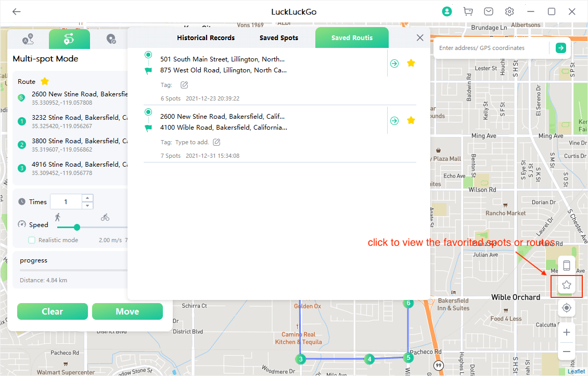Switch to teleport mode icon
588x376 pixels.
click(111, 39)
